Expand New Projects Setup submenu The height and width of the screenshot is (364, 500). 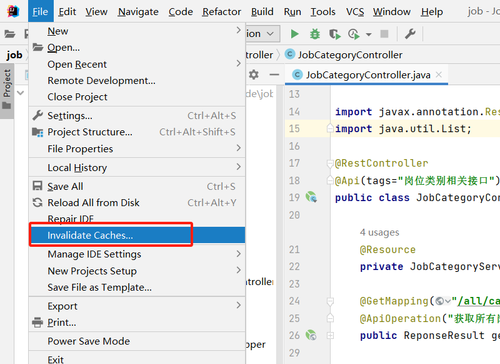(137, 271)
